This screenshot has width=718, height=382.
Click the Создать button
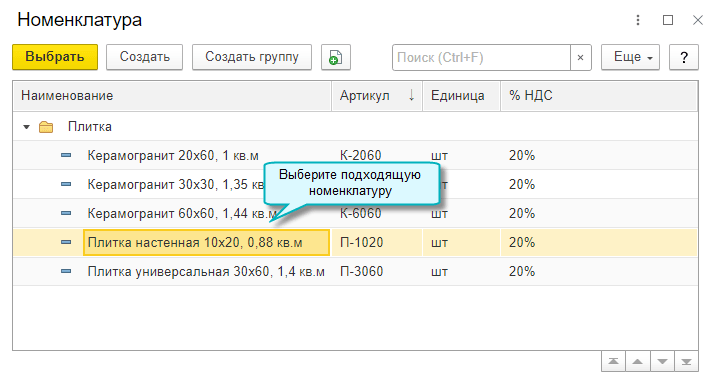tap(145, 57)
